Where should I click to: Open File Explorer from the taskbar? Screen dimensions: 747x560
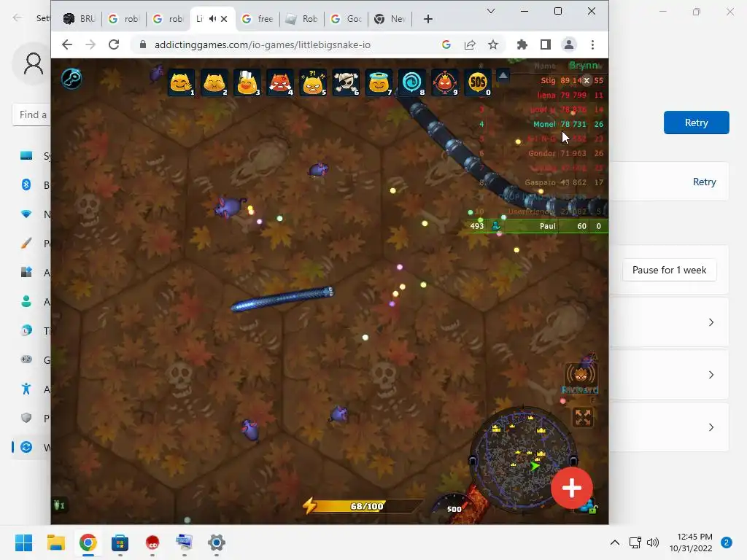[55, 542]
